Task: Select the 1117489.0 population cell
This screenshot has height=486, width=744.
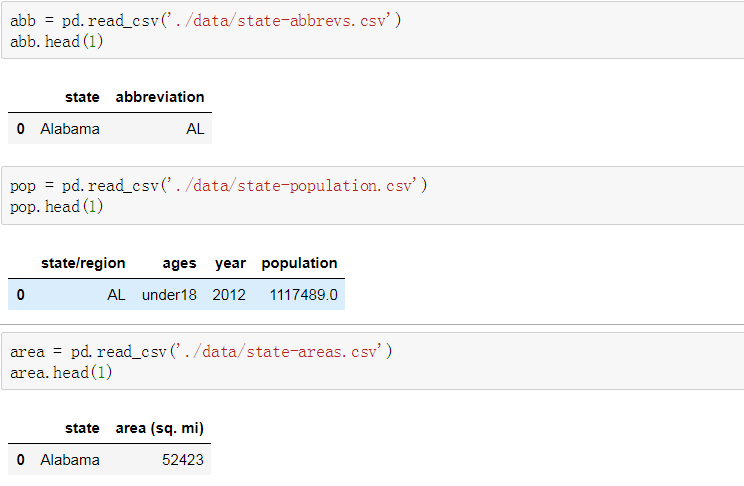Action: coord(302,295)
